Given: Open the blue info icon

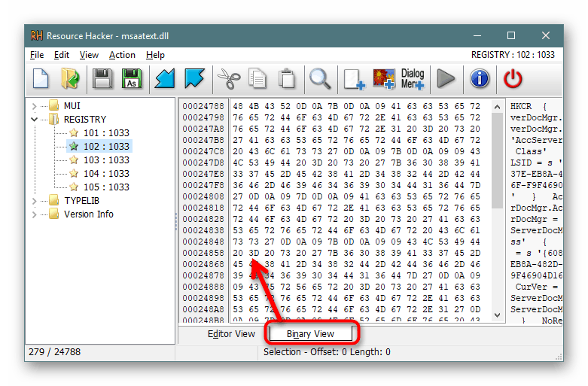Looking at the screenshot, I should tap(480, 79).
